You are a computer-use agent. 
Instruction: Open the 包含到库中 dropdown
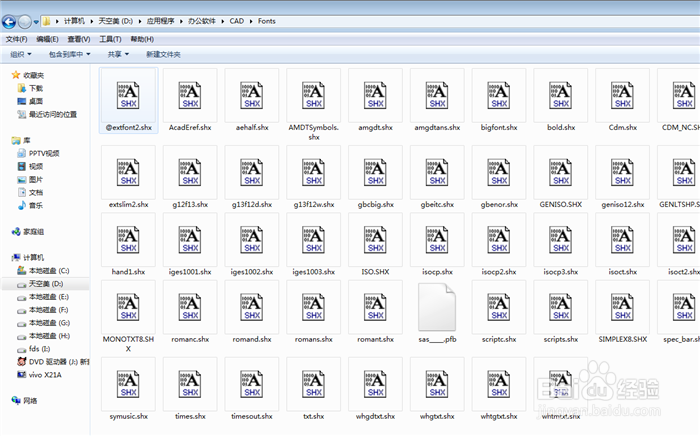(x=69, y=54)
